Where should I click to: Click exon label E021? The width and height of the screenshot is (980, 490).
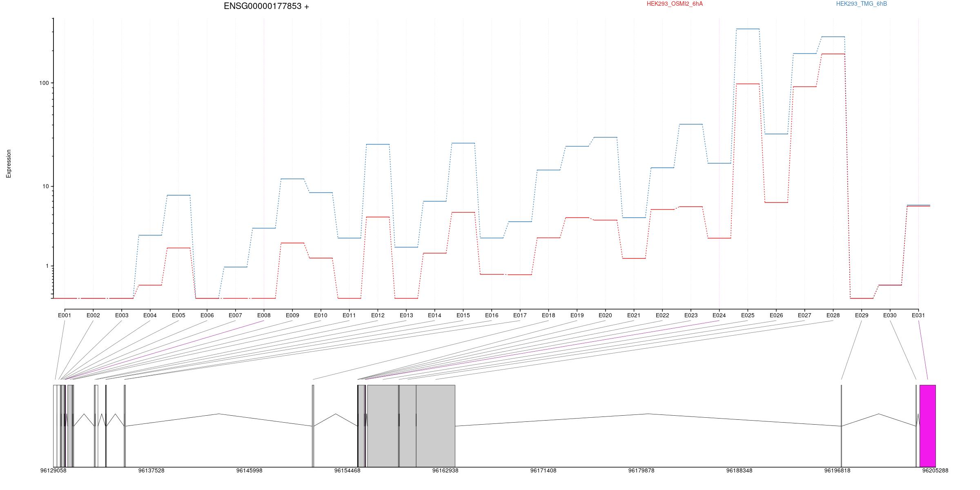pyautogui.click(x=634, y=315)
